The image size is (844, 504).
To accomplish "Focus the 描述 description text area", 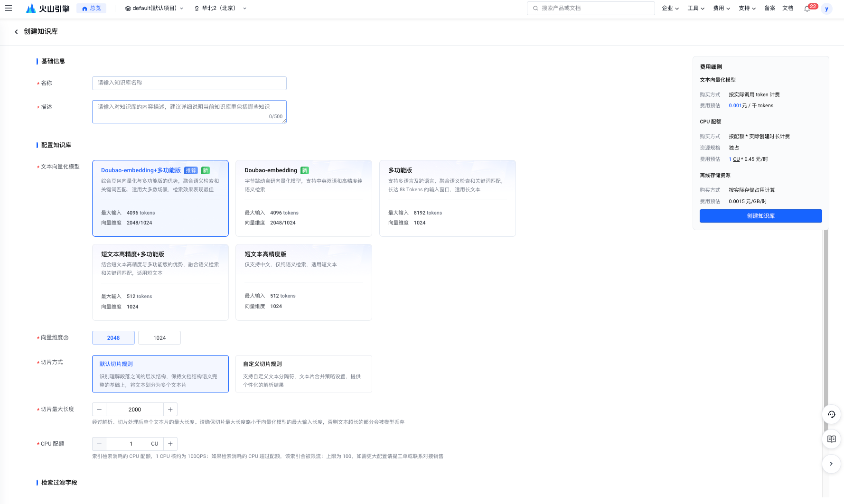I will (x=189, y=112).
